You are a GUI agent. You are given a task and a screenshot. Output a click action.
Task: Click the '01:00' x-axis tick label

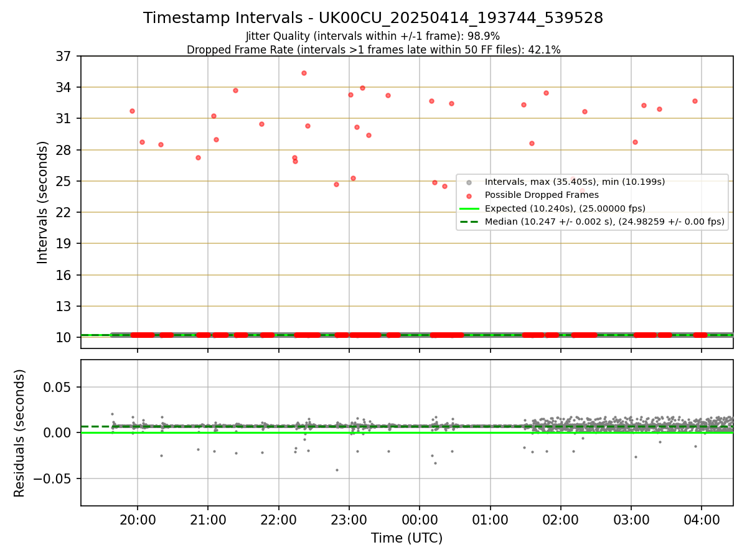click(490, 520)
